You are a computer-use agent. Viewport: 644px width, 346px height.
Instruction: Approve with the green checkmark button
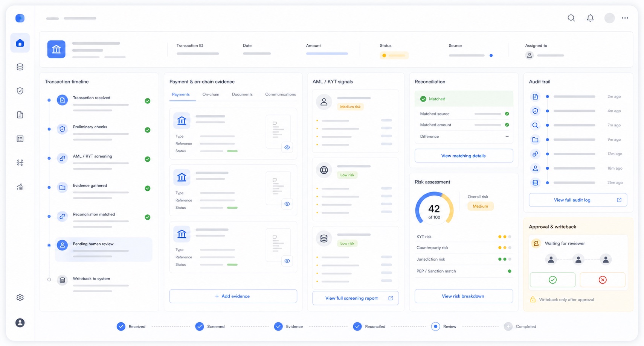(x=552, y=280)
